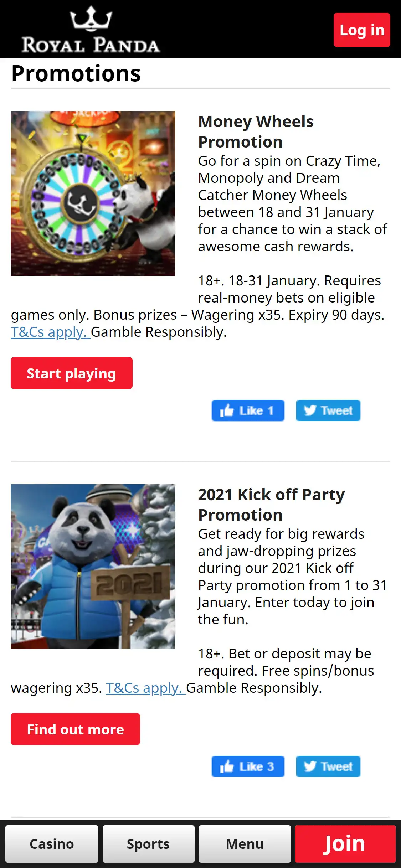Click the red Join button
The width and height of the screenshot is (401, 868).
(345, 844)
